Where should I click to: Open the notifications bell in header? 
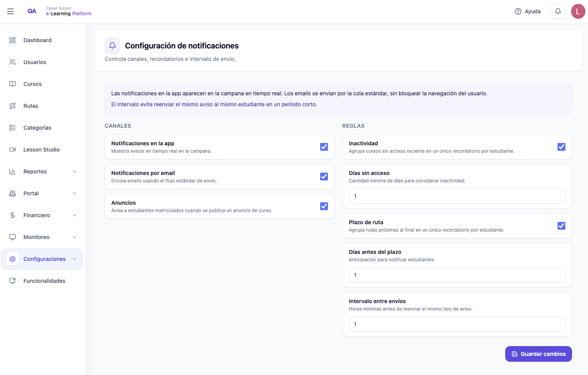click(x=558, y=11)
